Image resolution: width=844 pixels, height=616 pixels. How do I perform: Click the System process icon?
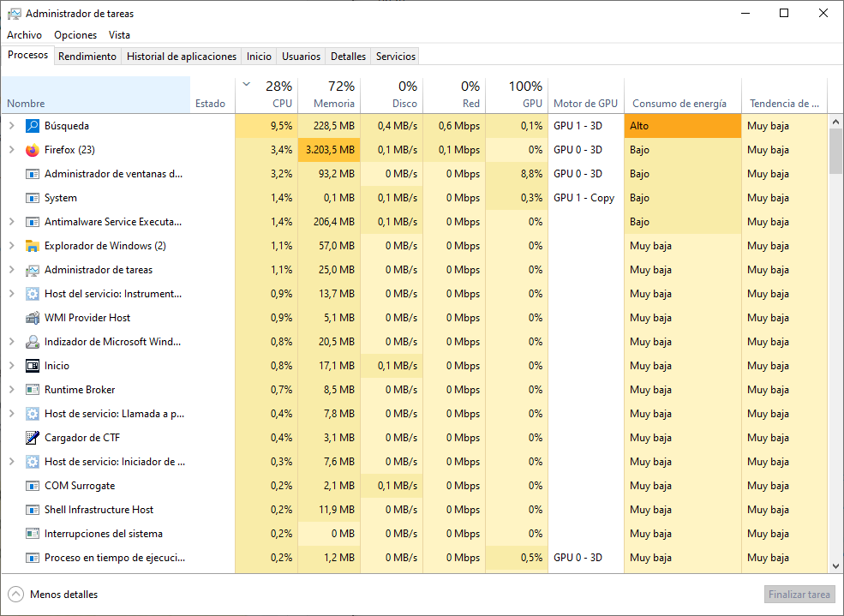(x=33, y=198)
